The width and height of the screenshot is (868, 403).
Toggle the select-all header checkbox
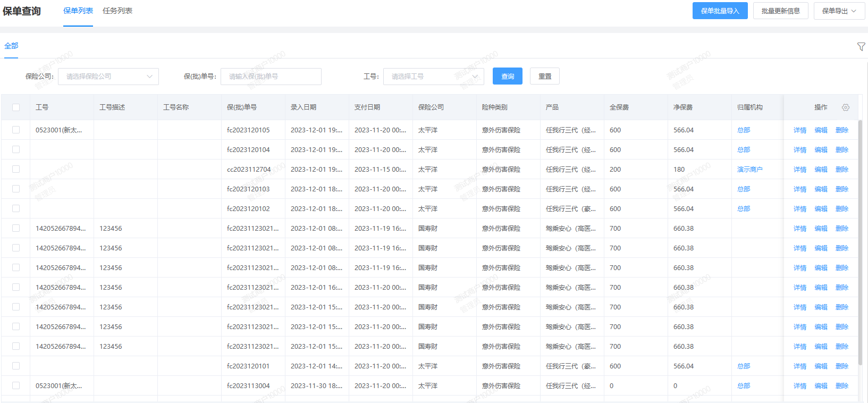click(x=16, y=107)
